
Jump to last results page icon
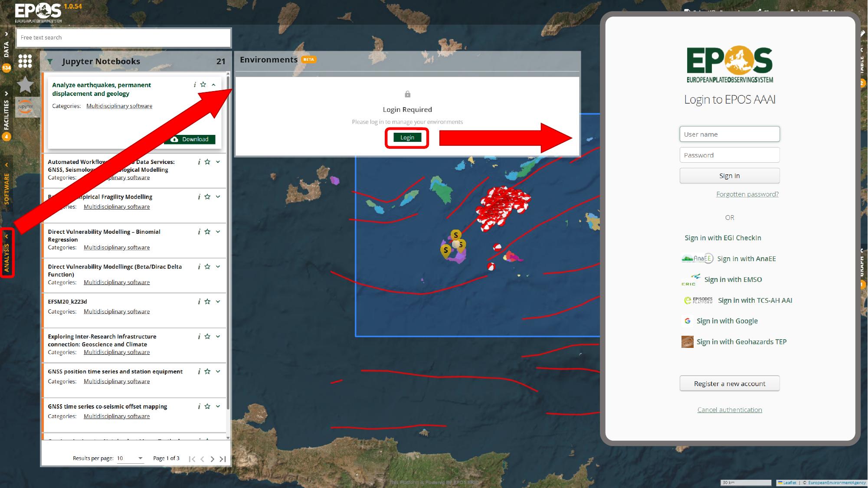click(223, 459)
